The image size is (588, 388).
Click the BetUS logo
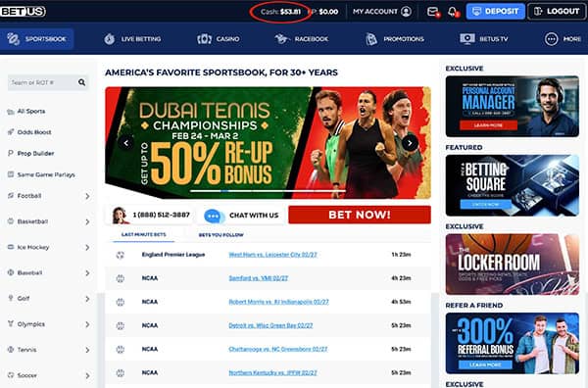point(23,11)
